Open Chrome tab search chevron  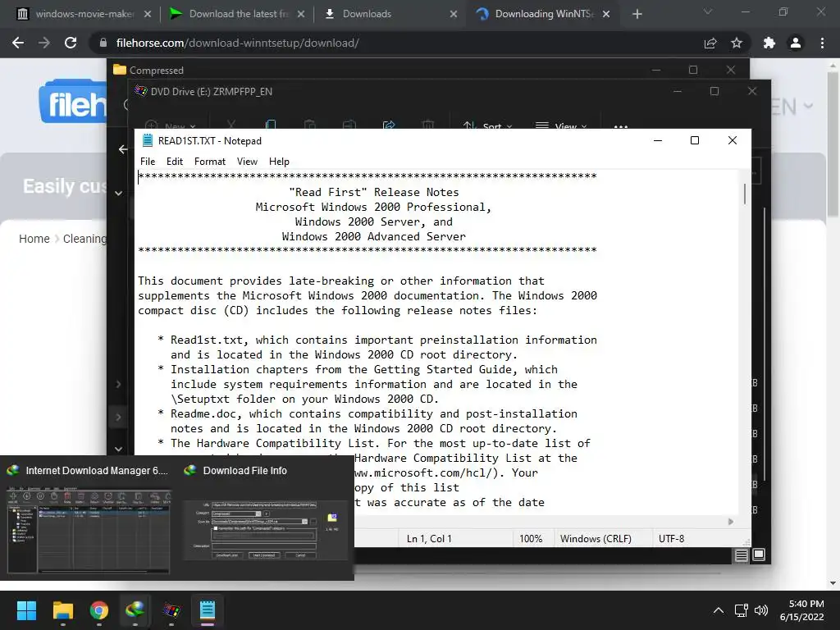click(x=708, y=11)
